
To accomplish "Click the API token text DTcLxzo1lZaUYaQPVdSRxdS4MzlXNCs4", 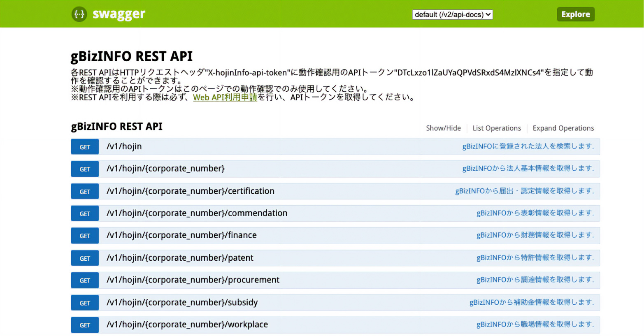I will 469,73.
